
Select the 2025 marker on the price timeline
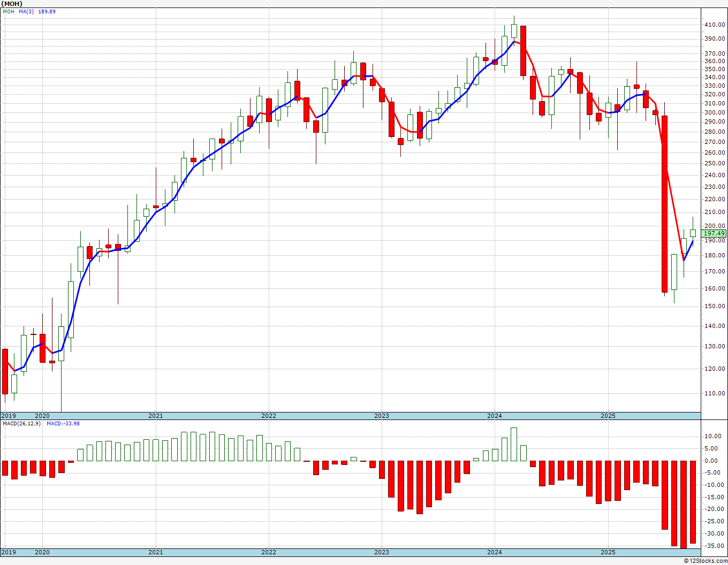tap(608, 416)
